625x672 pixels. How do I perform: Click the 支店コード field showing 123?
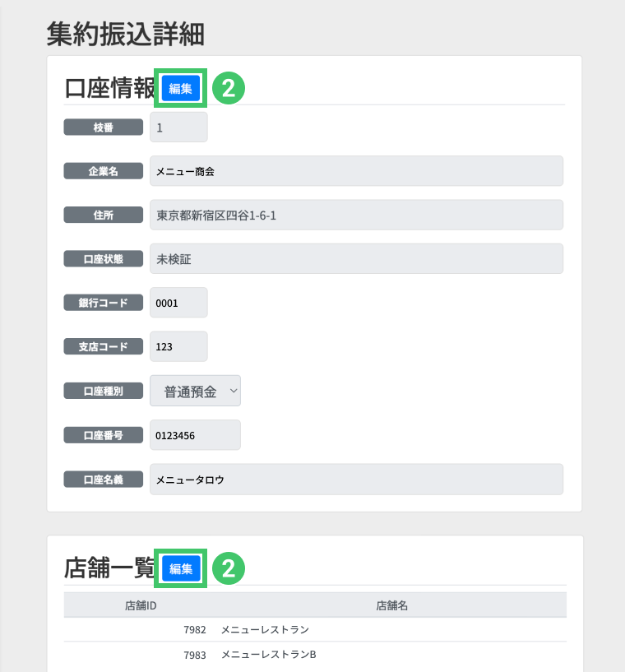(x=178, y=346)
